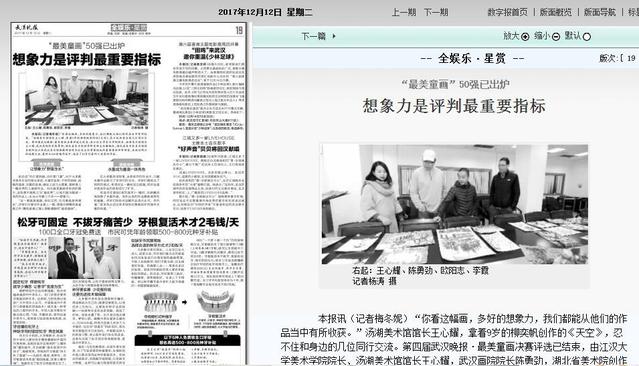Screen dimensions: 639x366
Task: Click 想象力是评判最重要指标 headline on page thumbnail
Action: pos(87,60)
